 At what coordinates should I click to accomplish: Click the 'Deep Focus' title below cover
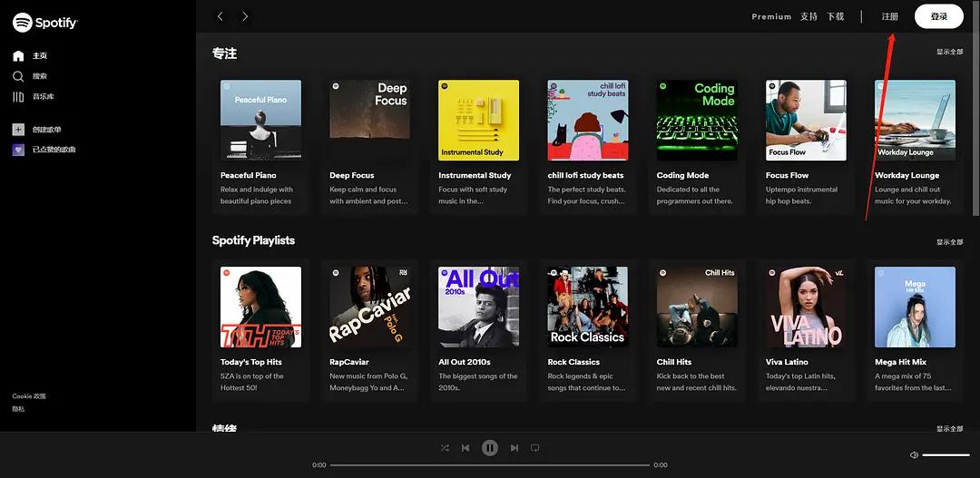click(x=352, y=175)
